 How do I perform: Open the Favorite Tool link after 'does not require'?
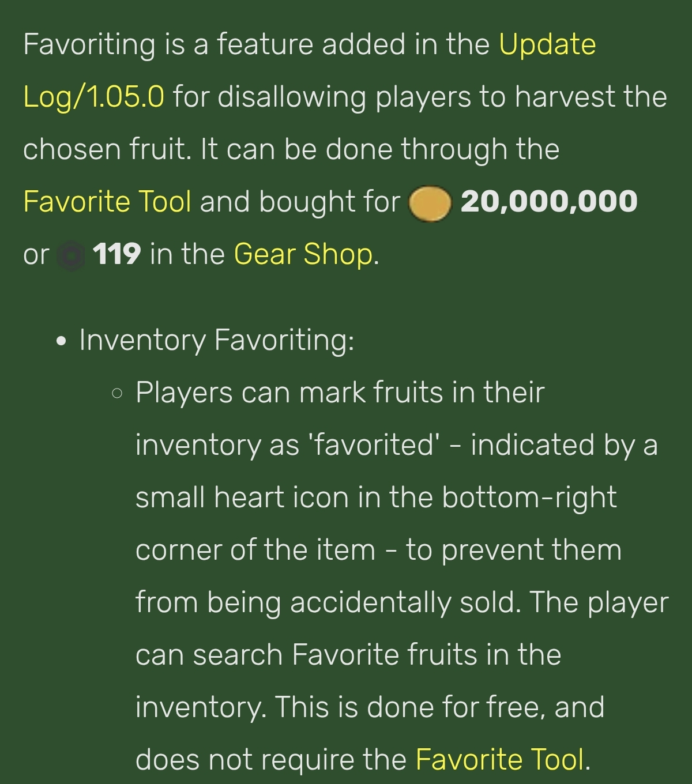tap(500, 759)
